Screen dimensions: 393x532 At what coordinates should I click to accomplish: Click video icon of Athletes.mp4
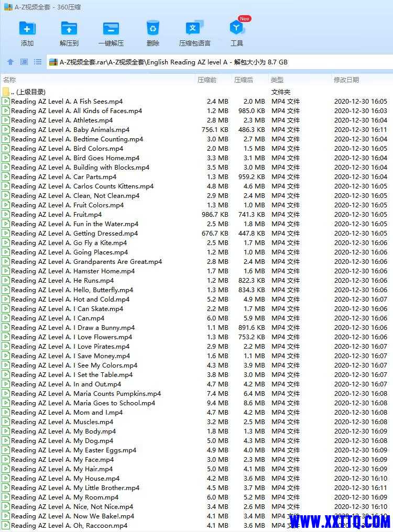(6, 120)
